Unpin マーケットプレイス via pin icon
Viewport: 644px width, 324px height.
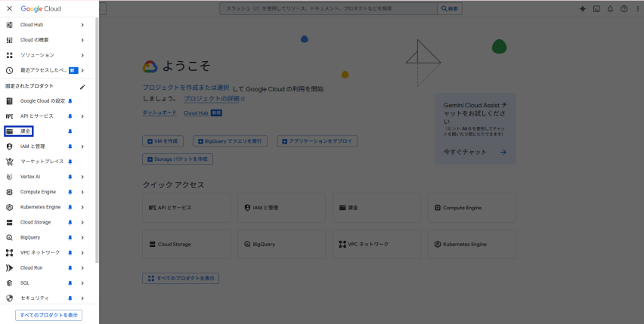pyautogui.click(x=70, y=162)
